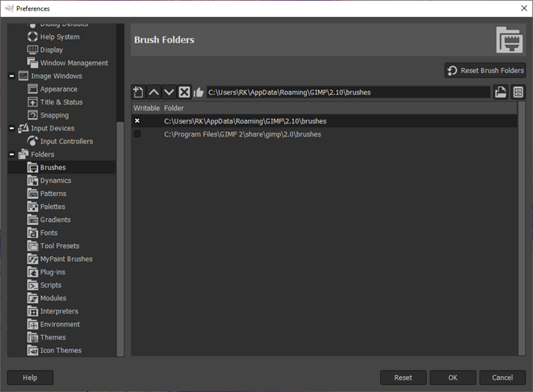
Task: Collapse the Image Windows tree section
Action: point(12,76)
